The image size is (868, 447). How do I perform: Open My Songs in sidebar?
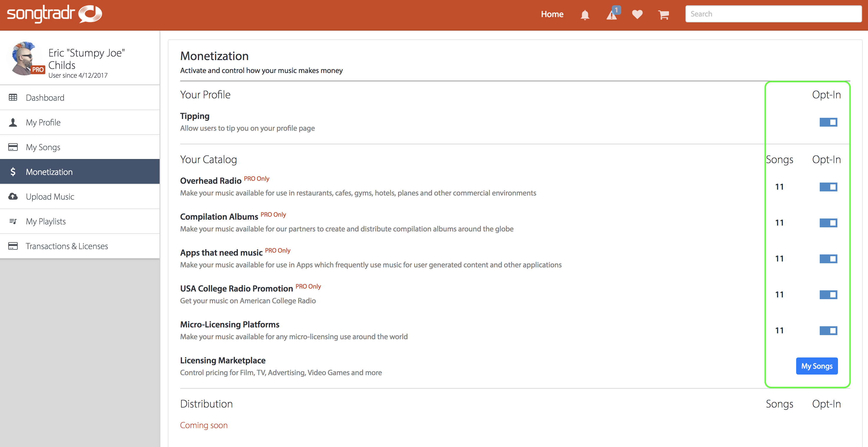pos(80,147)
